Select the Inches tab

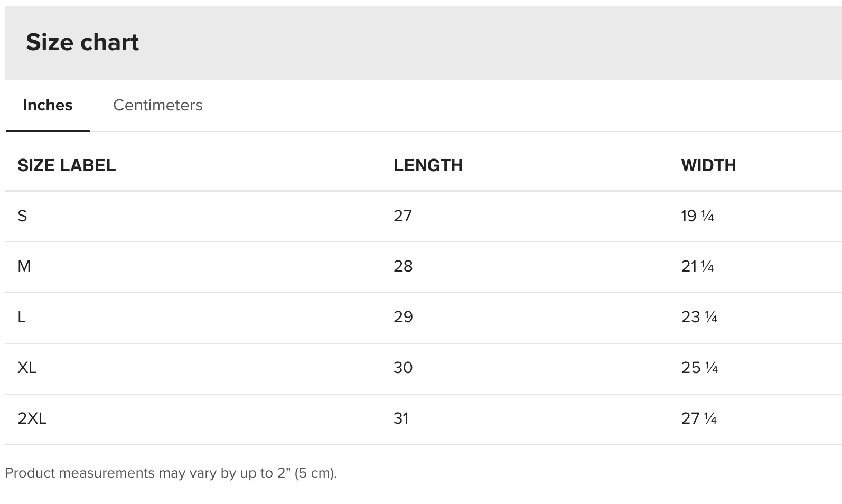click(48, 105)
